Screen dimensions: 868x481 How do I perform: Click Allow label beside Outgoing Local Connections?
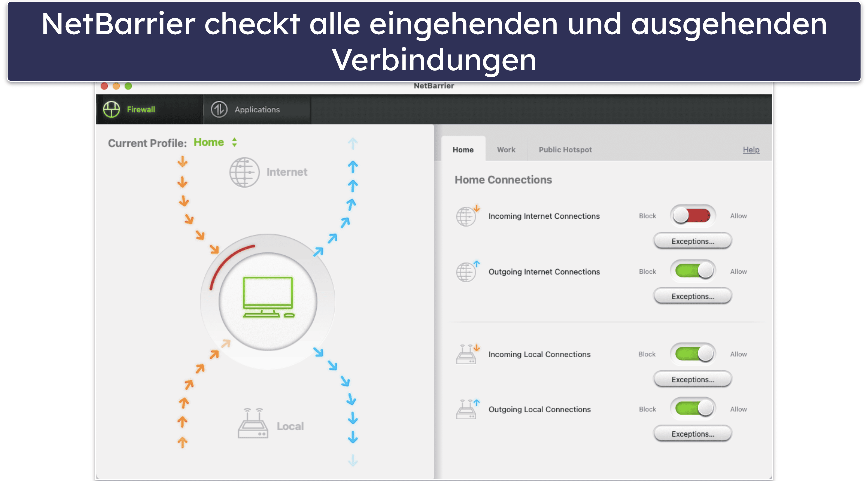(x=738, y=409)
